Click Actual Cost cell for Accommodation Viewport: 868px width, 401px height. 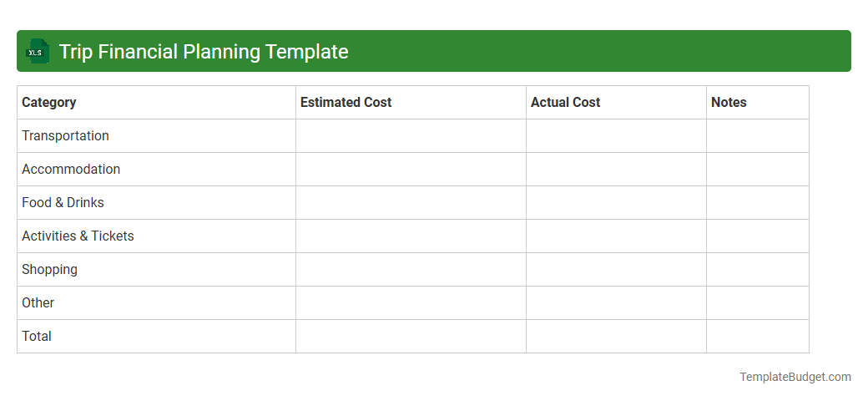[x=616, y=170]
